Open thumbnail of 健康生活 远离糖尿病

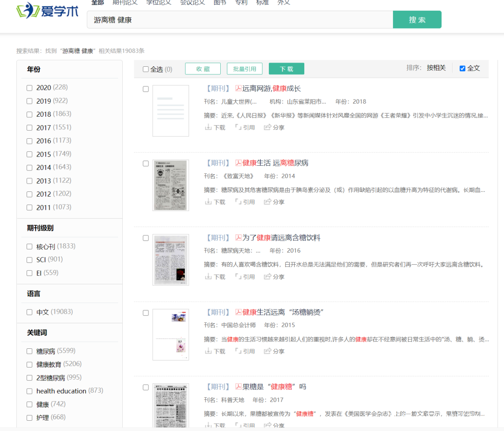coord(171,185)
